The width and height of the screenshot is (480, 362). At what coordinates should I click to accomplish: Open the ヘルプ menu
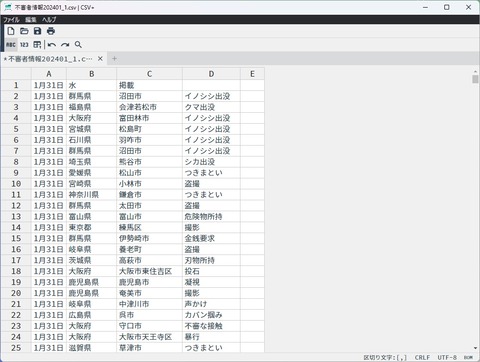[x=49, y=20]
